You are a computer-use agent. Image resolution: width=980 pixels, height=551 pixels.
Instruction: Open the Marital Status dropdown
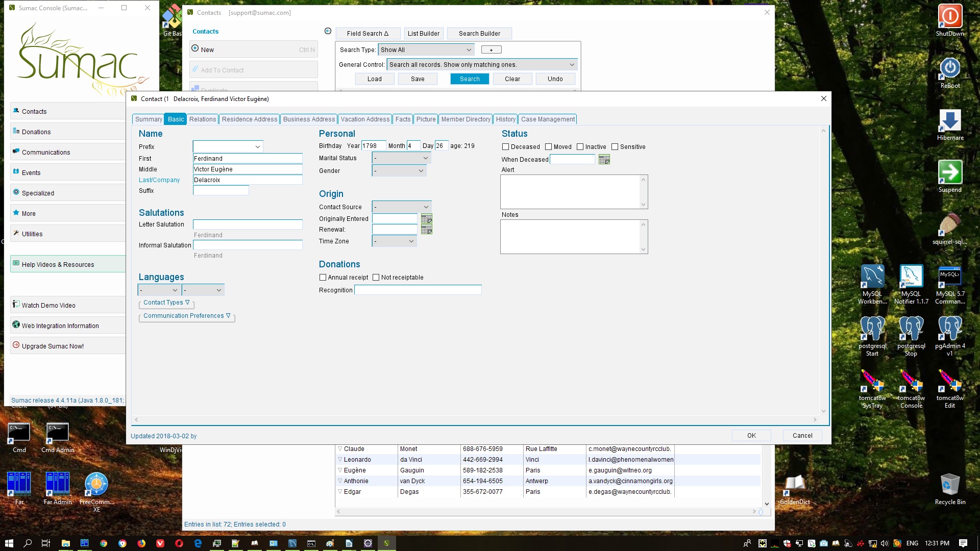401,158
